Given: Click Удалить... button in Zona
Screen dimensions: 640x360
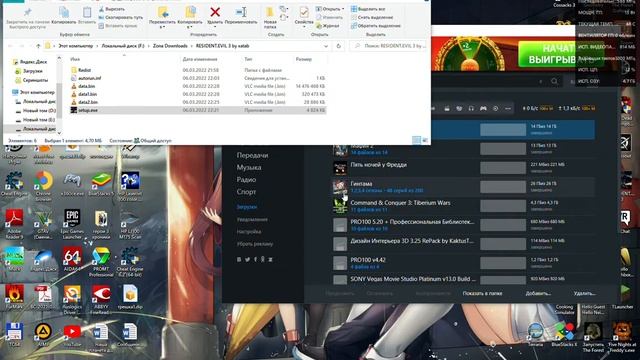Looking at the screenshot, I should (x=584, y=293).
